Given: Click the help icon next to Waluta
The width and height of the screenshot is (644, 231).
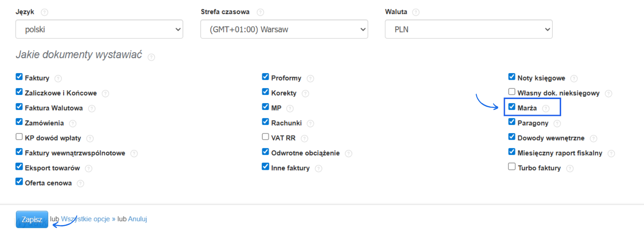Looking at the screenshot, I should click(416, 12).
